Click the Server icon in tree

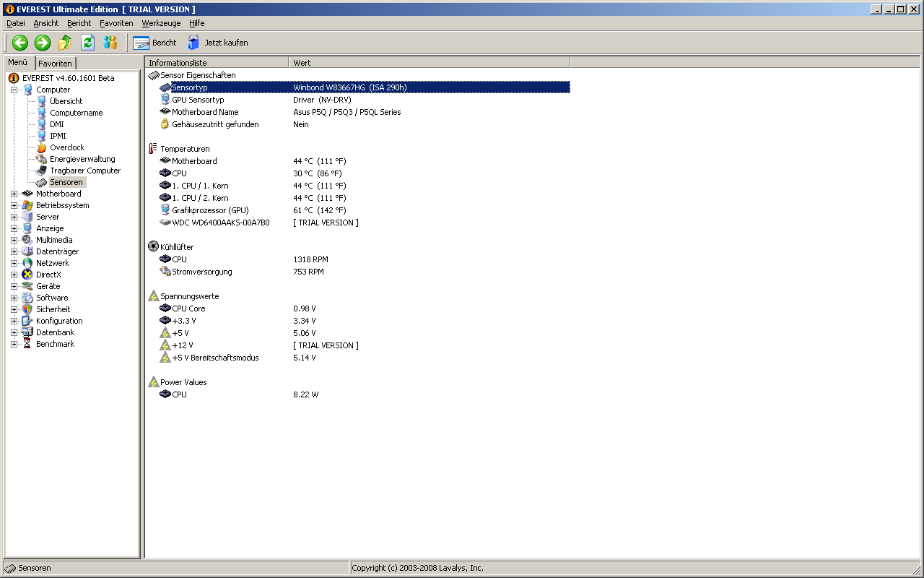(x=27, y=217)
